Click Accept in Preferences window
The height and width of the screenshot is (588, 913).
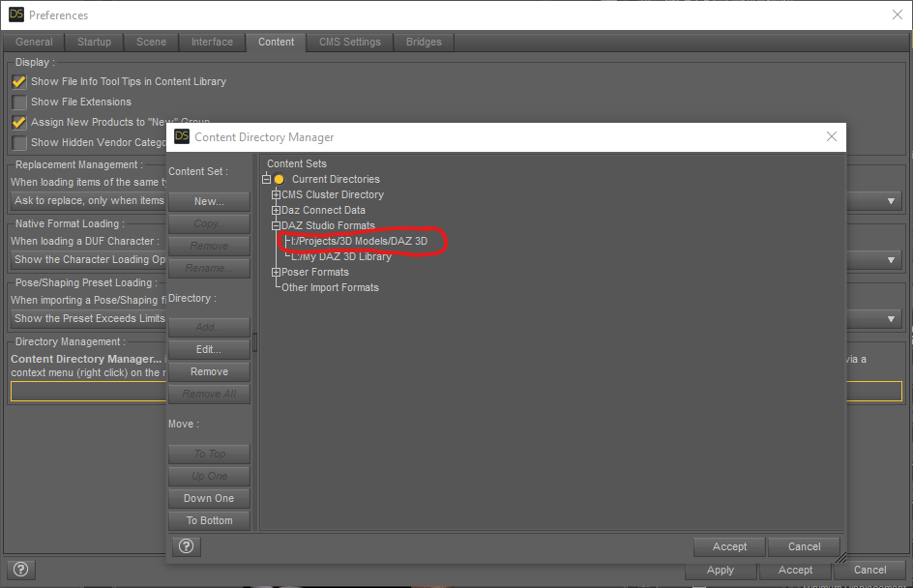795,570
